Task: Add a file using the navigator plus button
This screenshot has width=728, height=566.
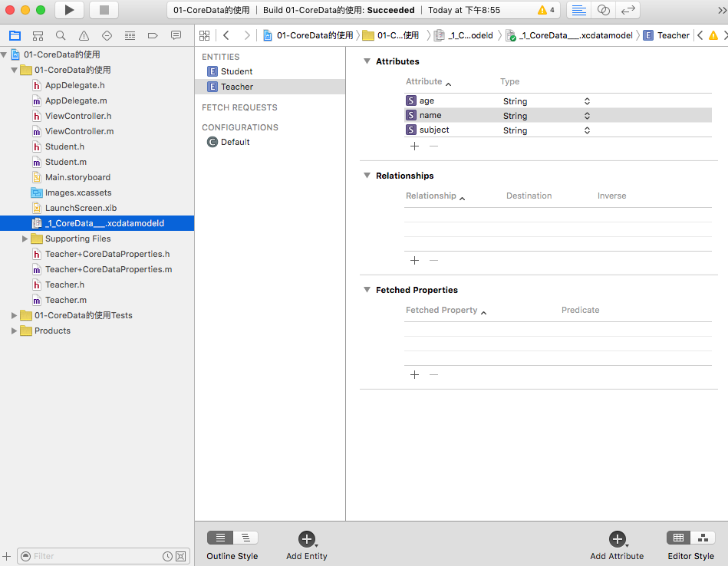Action: tap(6, 556)
